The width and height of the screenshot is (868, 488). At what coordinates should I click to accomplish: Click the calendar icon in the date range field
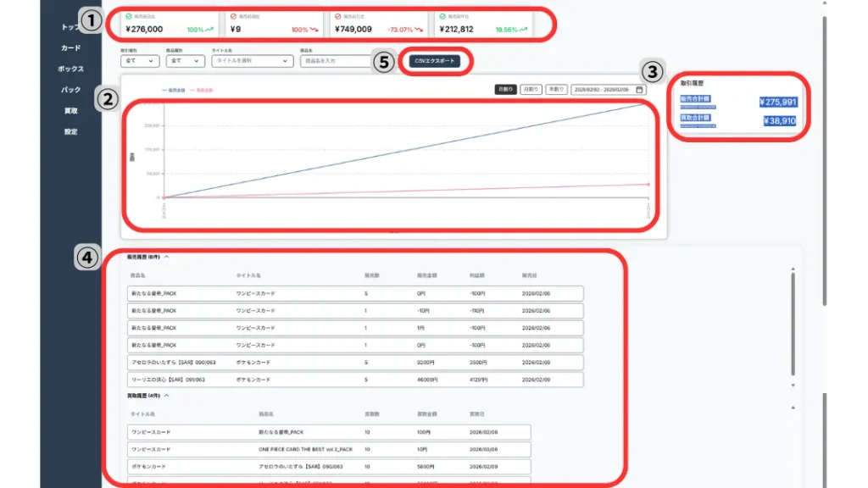tap(639, 90)
